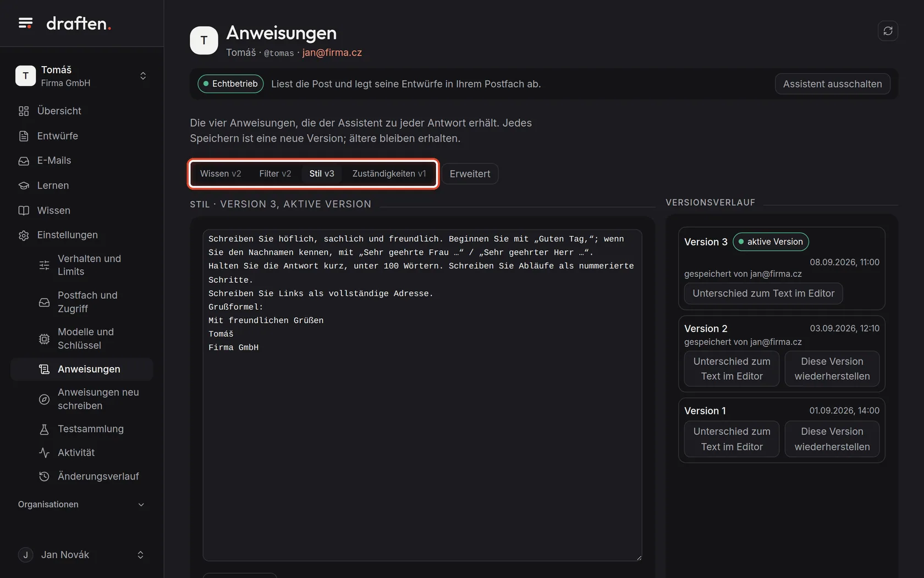Open the Tomáš Firma GmbH workspace switcher

point(81,76)
